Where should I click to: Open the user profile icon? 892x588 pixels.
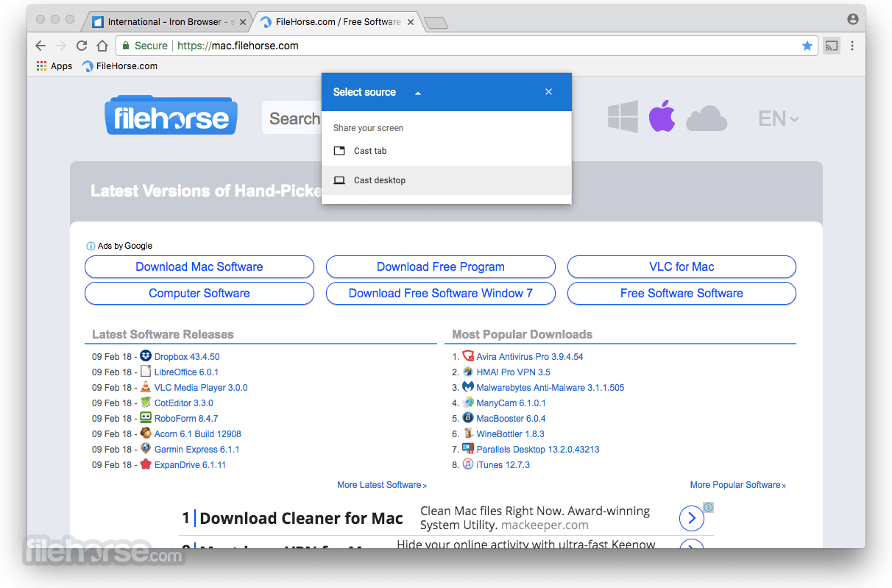coord(853,20)
